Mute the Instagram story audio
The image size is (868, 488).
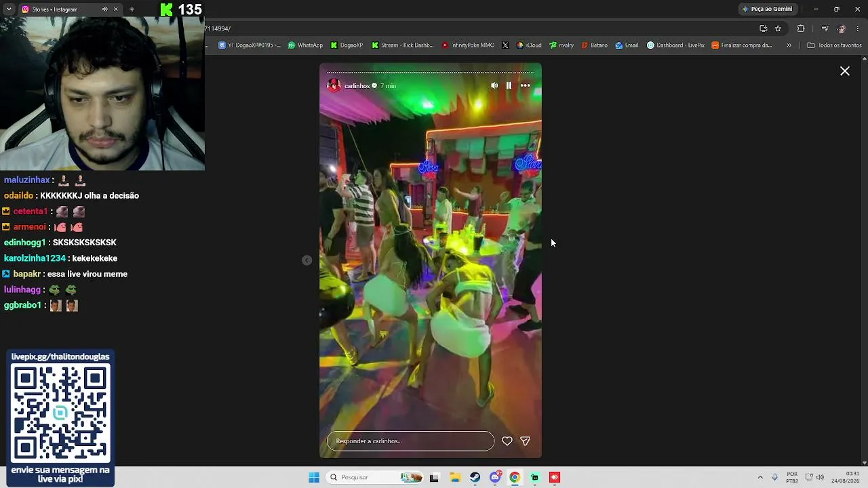[494, 85]
